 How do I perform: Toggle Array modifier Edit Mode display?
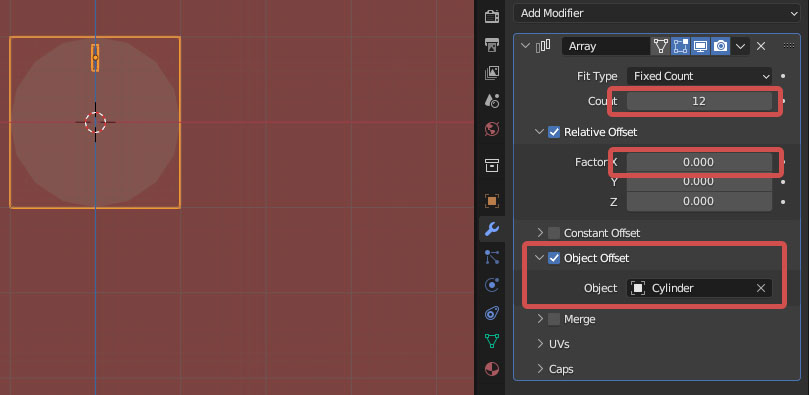tap(681, 46)
